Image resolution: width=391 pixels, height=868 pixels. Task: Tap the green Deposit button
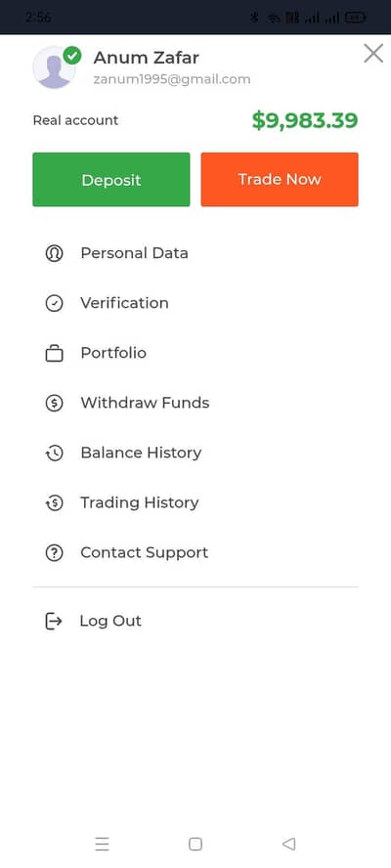tap(111, 179)
